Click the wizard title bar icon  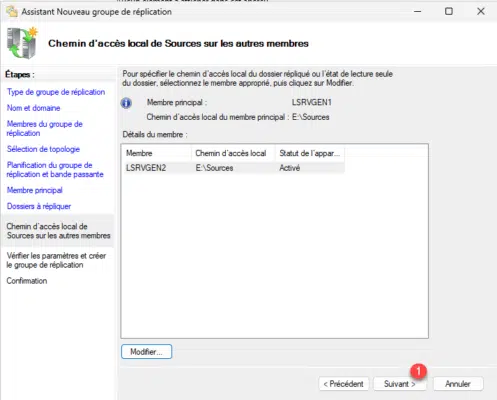coord(12,11)
